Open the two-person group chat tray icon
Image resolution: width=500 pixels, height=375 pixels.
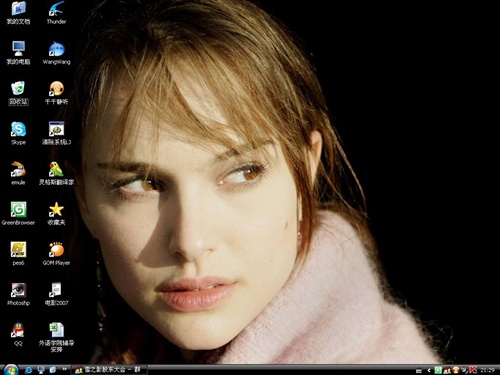click(x=447, y=370)
